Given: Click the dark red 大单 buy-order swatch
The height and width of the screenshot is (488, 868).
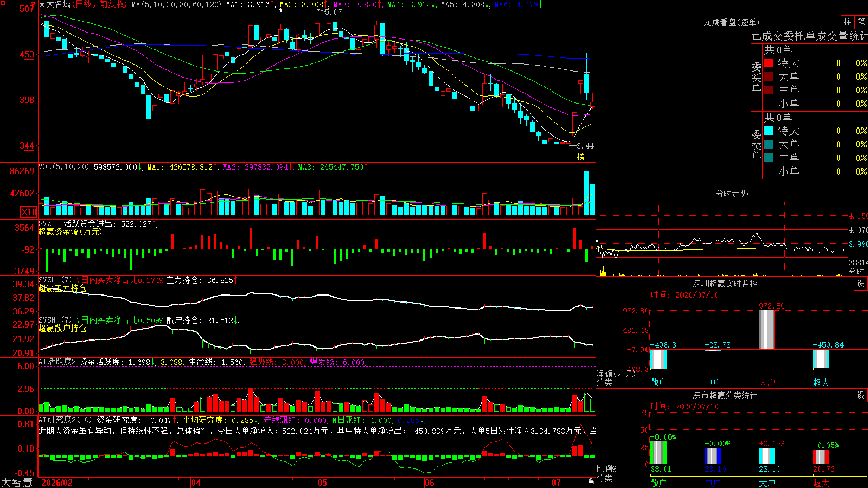Looking at the screenshot, I should click(768, 76).
